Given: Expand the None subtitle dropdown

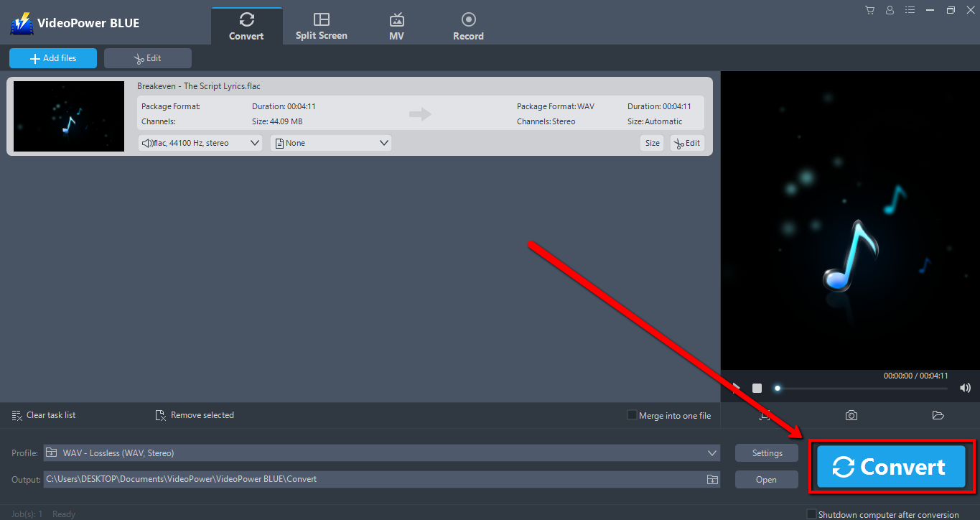Looking at the screenshot, I should [x=330, y=142].
